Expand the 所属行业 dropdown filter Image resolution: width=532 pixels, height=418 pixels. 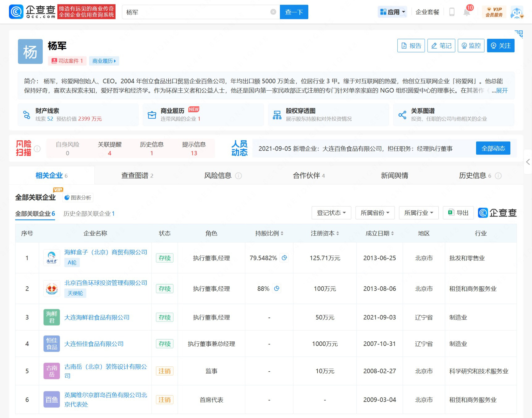tap(419, 213)
